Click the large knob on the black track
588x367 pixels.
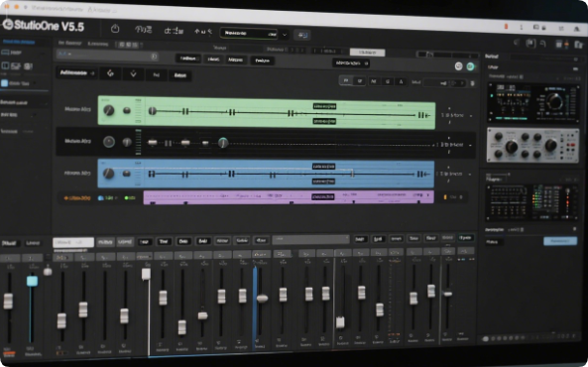pos(109,142)
